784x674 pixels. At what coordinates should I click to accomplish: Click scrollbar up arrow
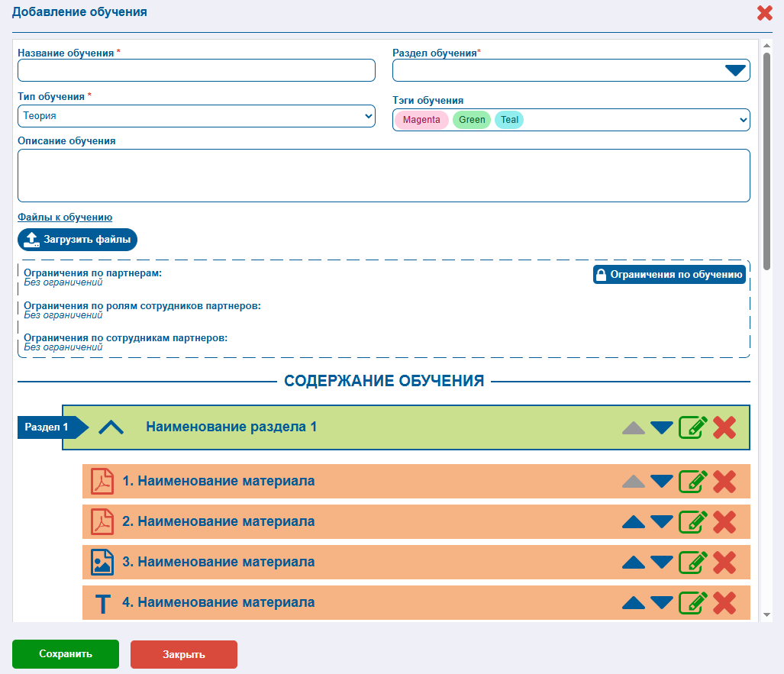click(x=766, y=46)
